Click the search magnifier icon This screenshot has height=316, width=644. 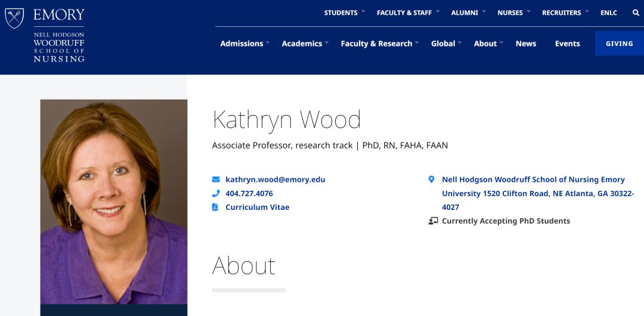tap(636, 13)
